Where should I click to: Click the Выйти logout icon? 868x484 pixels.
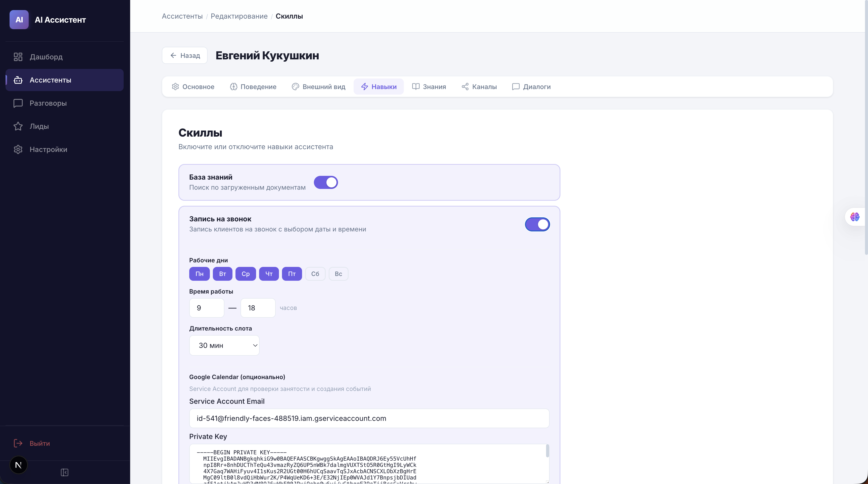tap(18, 443)
